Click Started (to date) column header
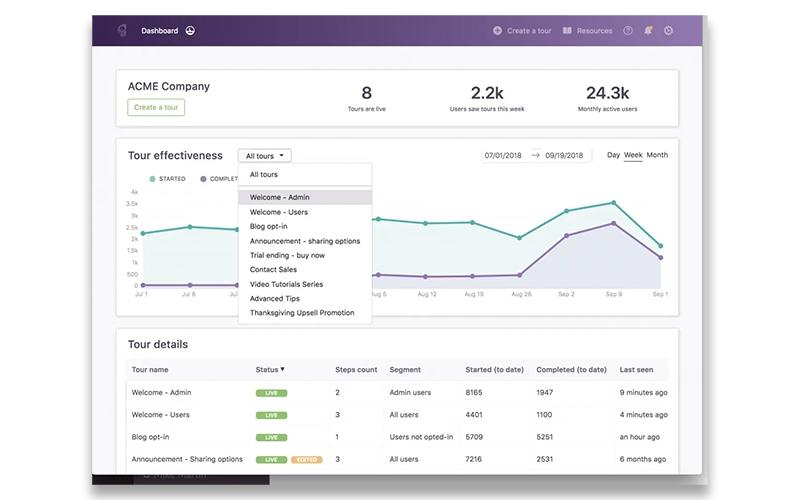This screenshot has width=800, height=500. (494, 369)
